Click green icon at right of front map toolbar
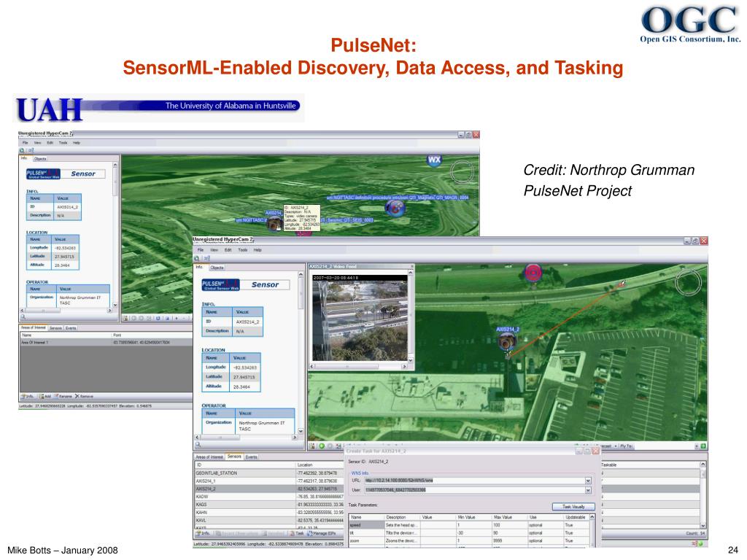This screenshot has width=747, height=560. point(703,446)
